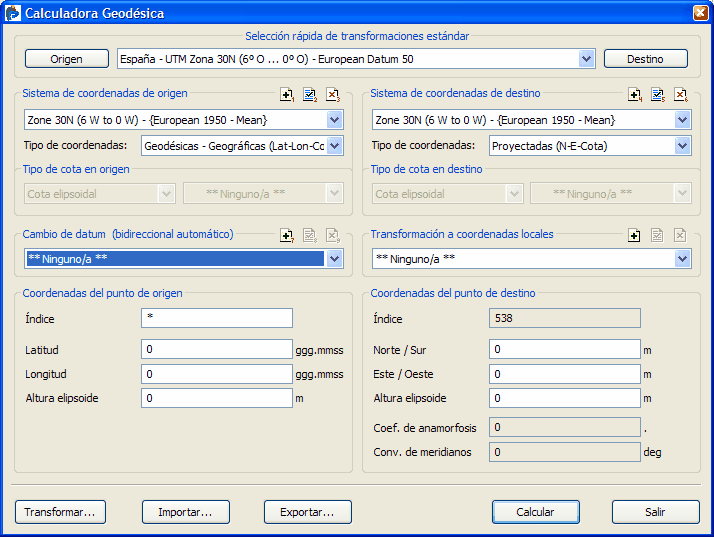Click the delete destination coordinate system icon
This screenshot has height=537, width=714.
tap(681, 95)
